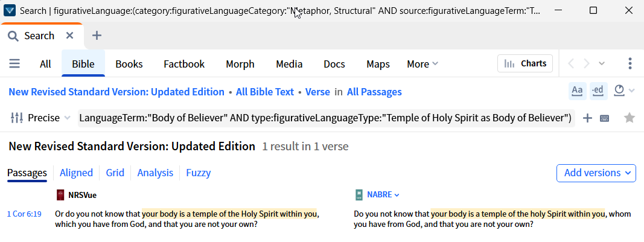Switch to the Grid results view
644x242 pixels.
click(x=115, y=173)
